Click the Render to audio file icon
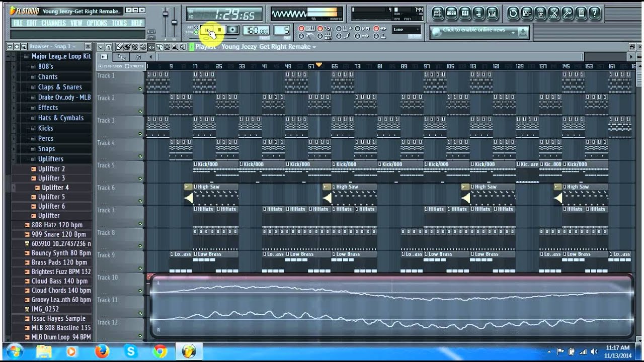Viewport: 644px width, 362px height. (x=540, y=13)
